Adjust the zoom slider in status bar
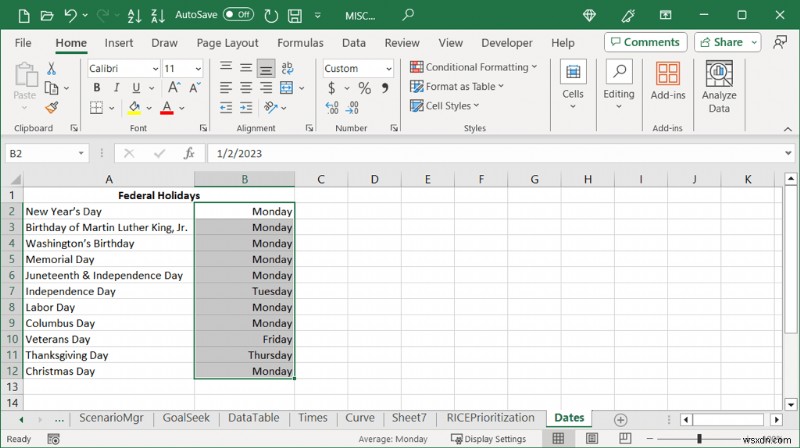 [699, 439]
